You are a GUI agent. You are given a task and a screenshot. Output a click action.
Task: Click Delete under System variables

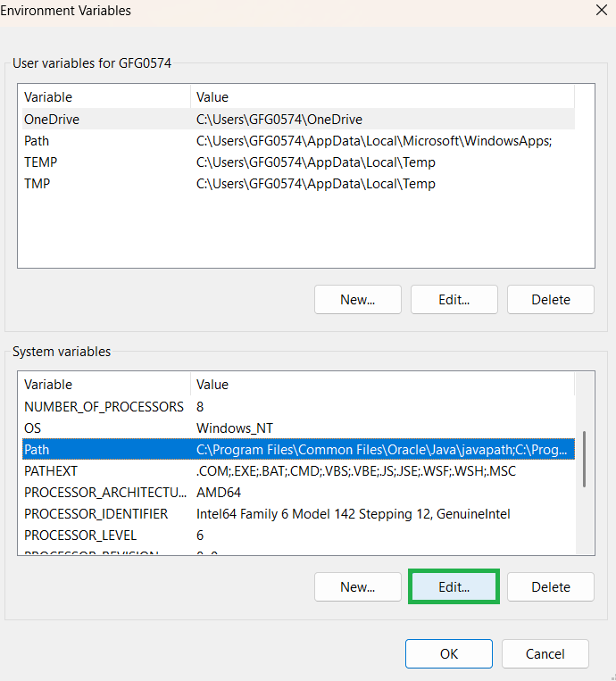pyautogui.click(x=551, y=587)
